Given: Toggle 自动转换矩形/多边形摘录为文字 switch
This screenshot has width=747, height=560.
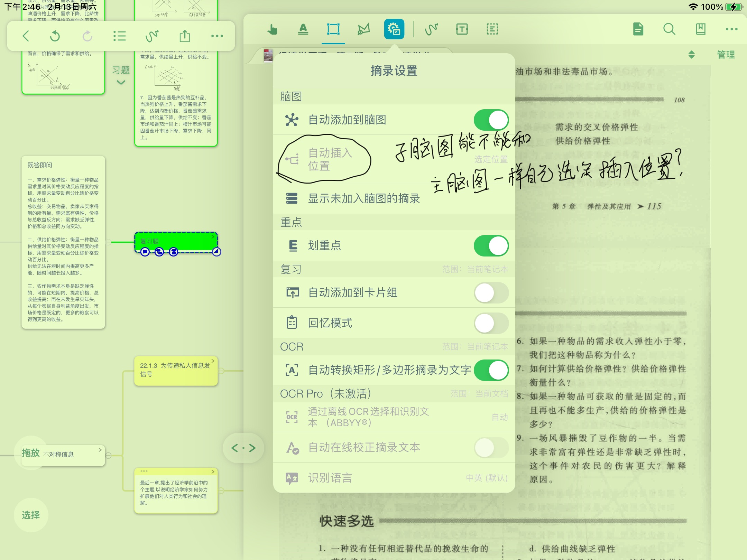Looking at the screenshot, I should pyautogui.click(x=491, y=370).
